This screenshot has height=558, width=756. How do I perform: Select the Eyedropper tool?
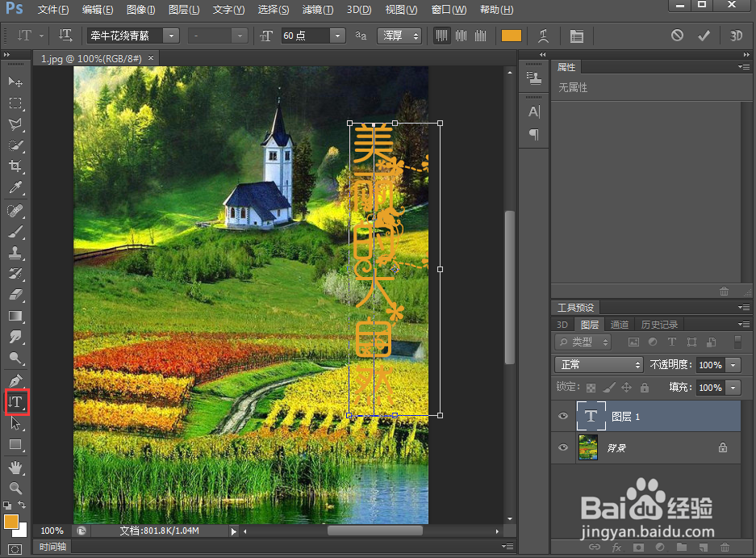[x=15, y=188]
